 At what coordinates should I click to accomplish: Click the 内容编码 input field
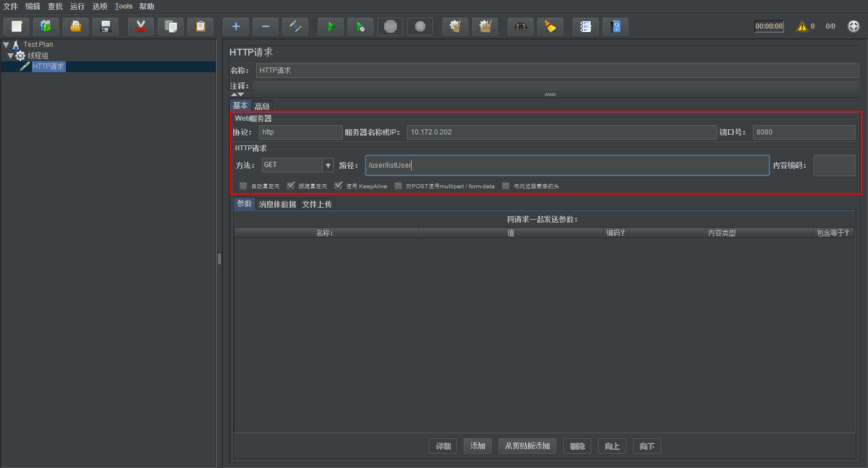click(834, 165)
